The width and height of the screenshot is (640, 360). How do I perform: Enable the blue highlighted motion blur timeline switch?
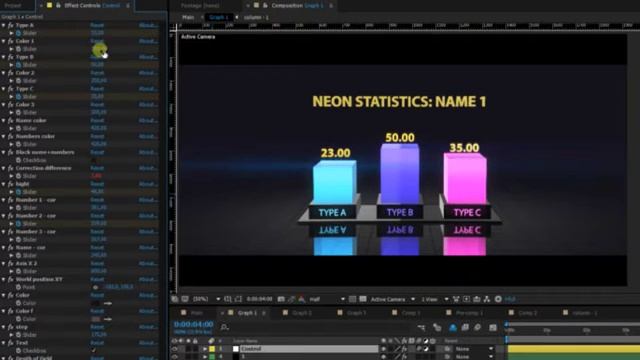click(x=453, y=327)
